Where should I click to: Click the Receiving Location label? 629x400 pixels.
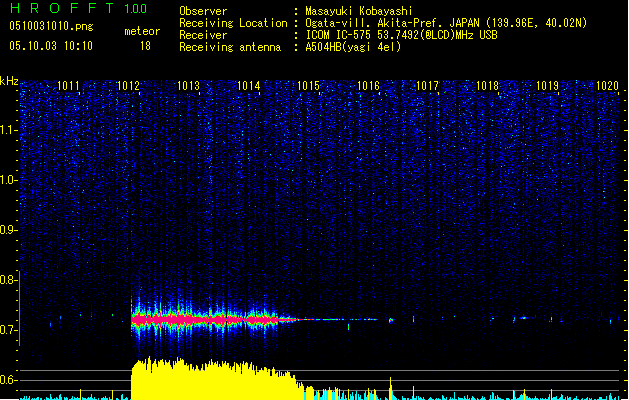coord(233,23)
